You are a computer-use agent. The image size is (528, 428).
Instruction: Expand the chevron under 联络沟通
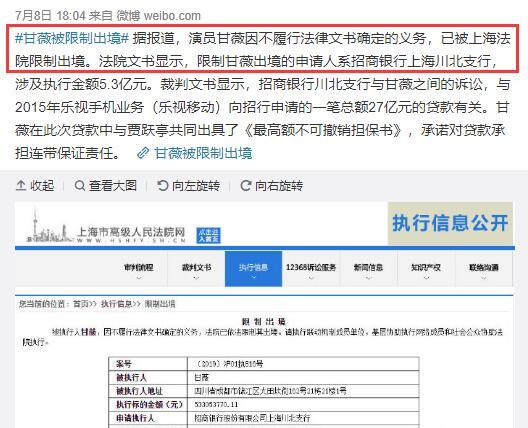coord(484,278)
